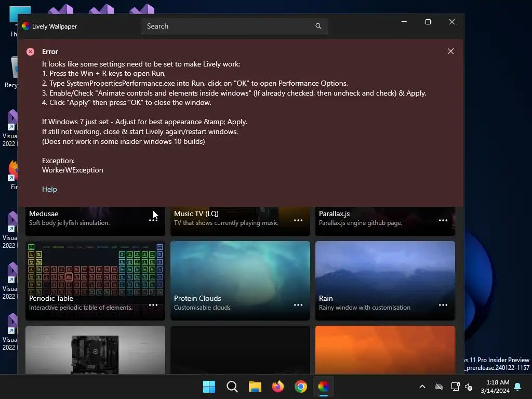Click the red error status icon
532x399 pixels.
[31, 51]
